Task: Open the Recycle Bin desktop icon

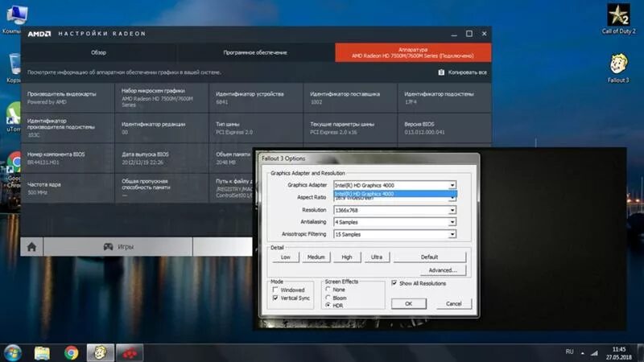Action: coord(14,68)
